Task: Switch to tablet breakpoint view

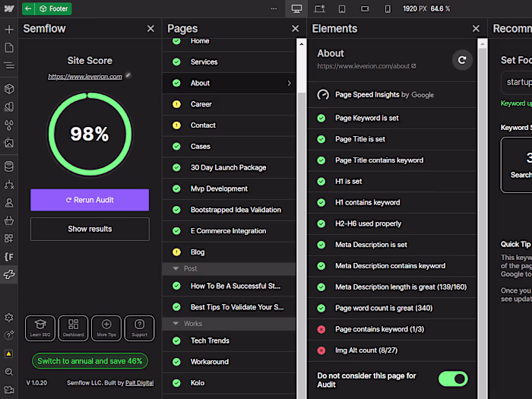Action: point(342,9)
